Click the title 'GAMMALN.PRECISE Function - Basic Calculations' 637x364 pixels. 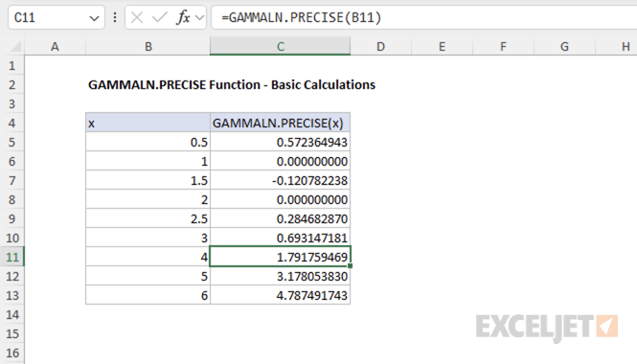[232, 84]
